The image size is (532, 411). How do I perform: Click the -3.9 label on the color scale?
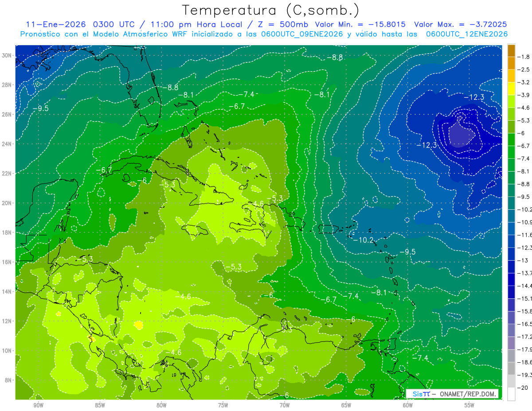click(524, 95)
